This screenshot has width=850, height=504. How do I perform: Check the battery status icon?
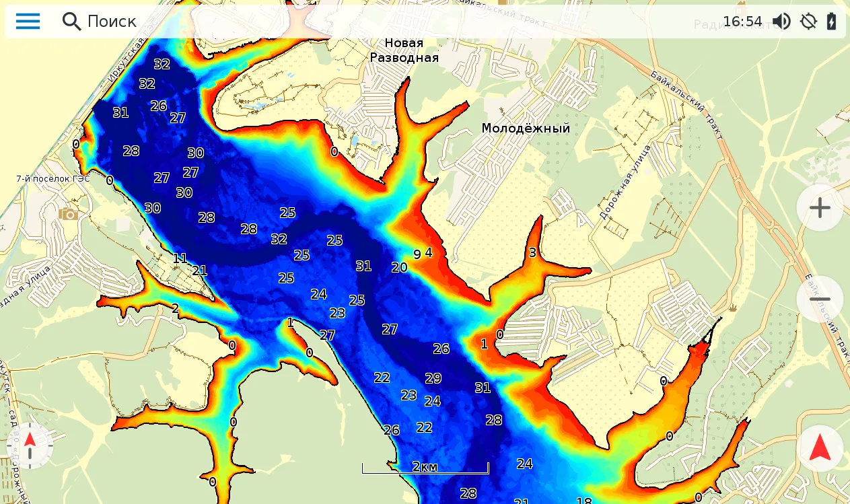(x=832, y=22)
